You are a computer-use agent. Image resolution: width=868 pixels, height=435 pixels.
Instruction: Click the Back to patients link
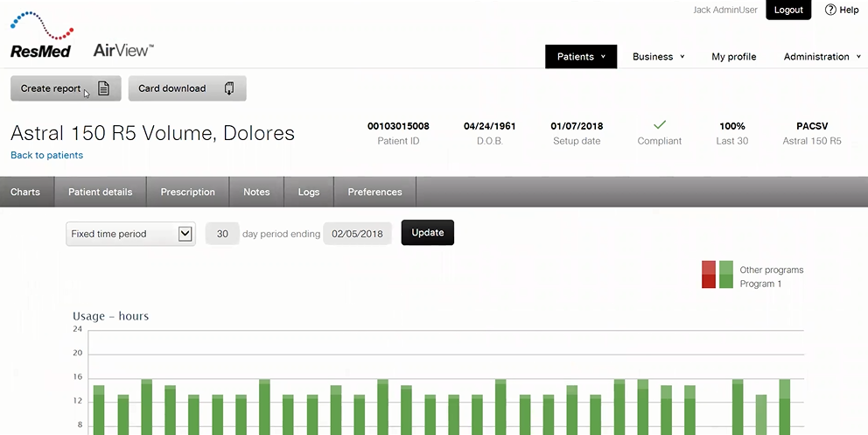(46, 156)
